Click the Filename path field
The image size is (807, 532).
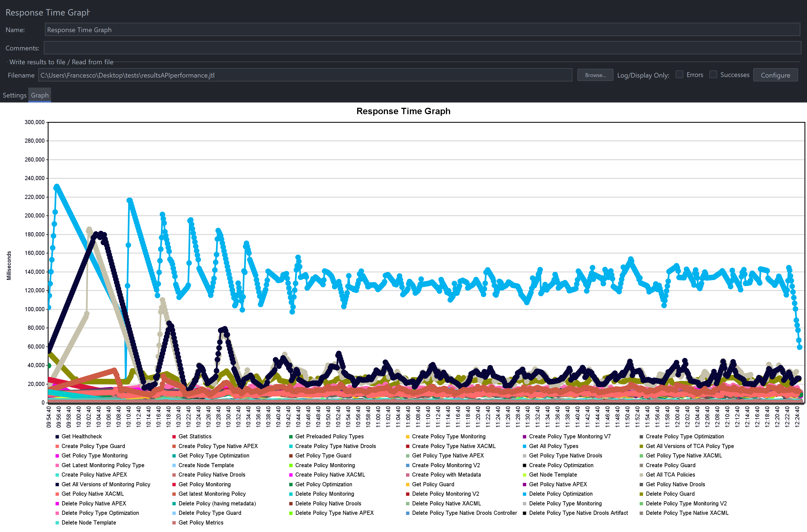tap(305, 75)
